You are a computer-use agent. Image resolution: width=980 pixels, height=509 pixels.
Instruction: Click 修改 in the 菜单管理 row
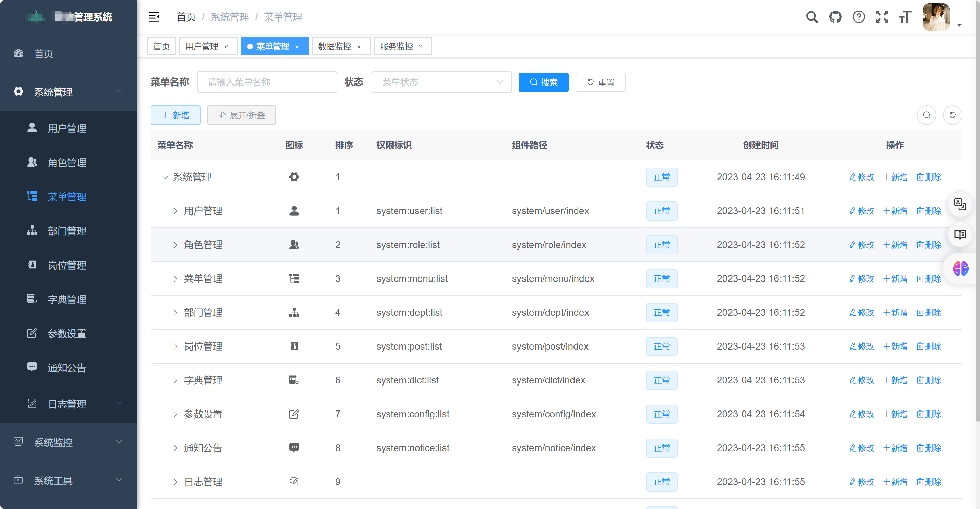[862, 278]
